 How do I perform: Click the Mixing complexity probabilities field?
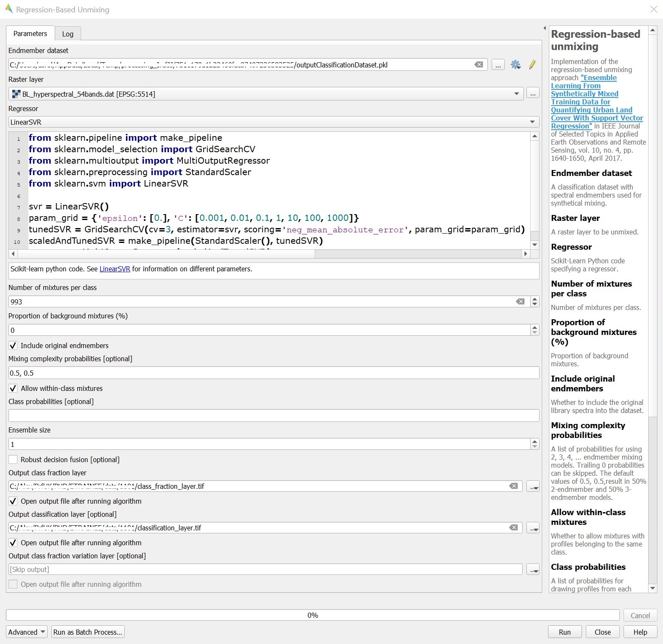[274, 373]
